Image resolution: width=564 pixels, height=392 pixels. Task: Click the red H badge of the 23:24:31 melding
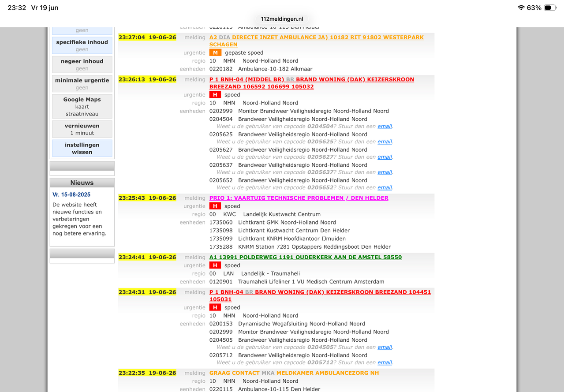pyautogui.click(x=215, y=307)
